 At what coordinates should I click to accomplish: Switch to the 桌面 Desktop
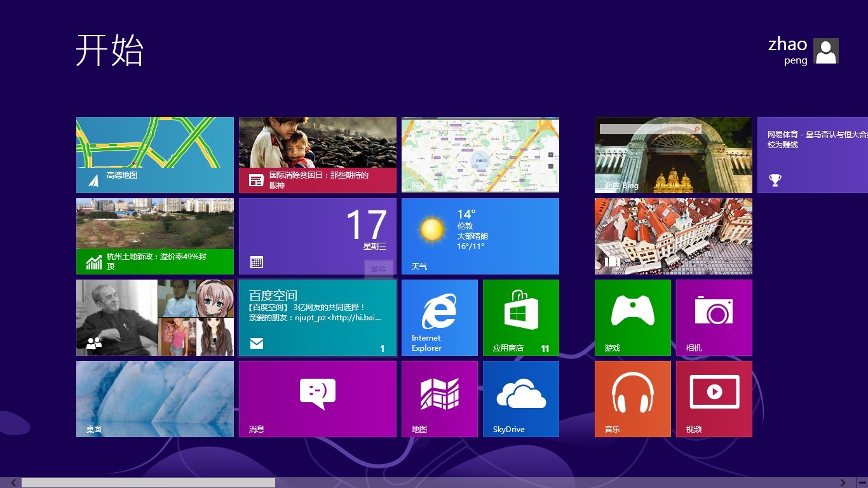[154, 398]
